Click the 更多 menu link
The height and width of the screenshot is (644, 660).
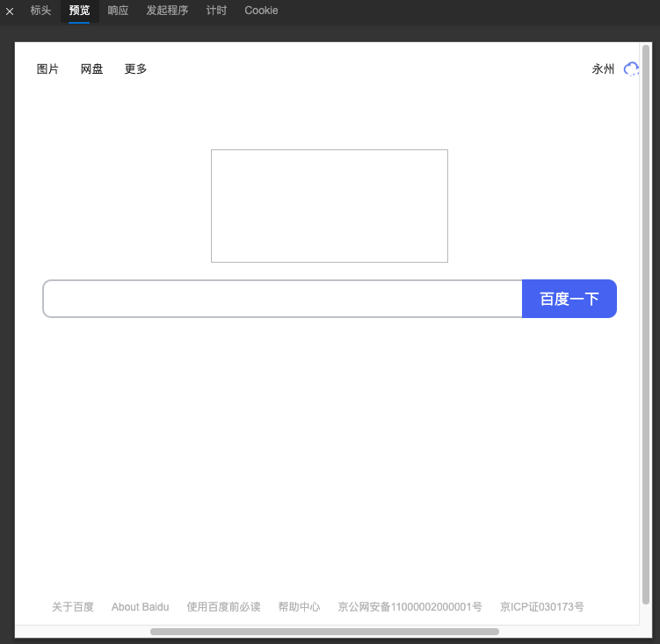coord(135,69)
